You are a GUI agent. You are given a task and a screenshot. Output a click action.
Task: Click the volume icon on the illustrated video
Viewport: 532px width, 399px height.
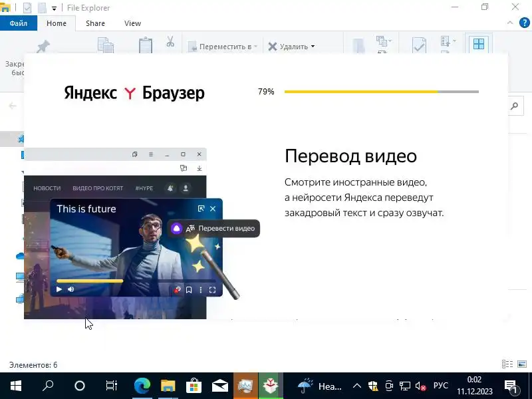pos(71,289)
